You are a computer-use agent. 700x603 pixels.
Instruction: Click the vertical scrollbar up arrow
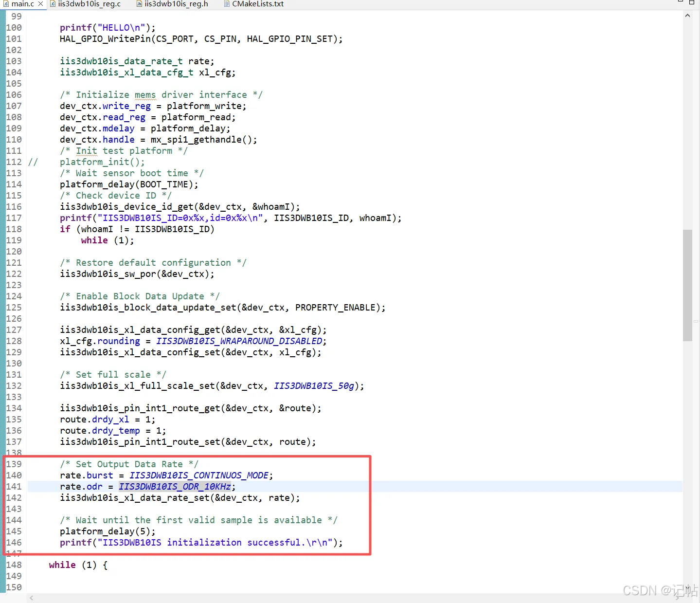(x=687, y=16)
